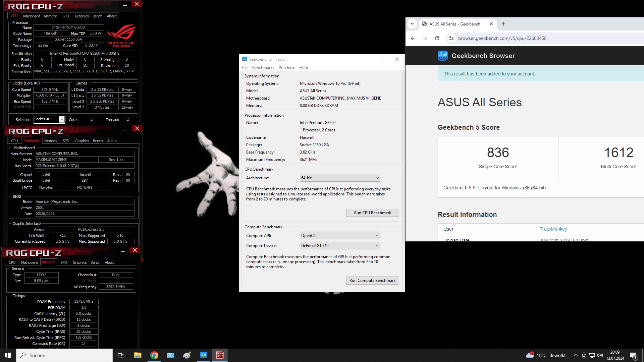
Task: Click the Geekbench address bar URL
Action: (502, 38)
